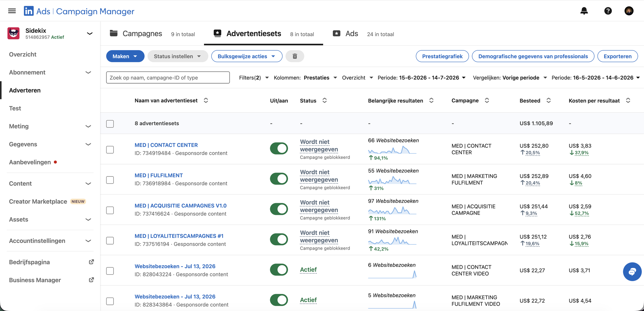
Task: Open Vergelijken: Vorige periode selector
Action: 510,78
